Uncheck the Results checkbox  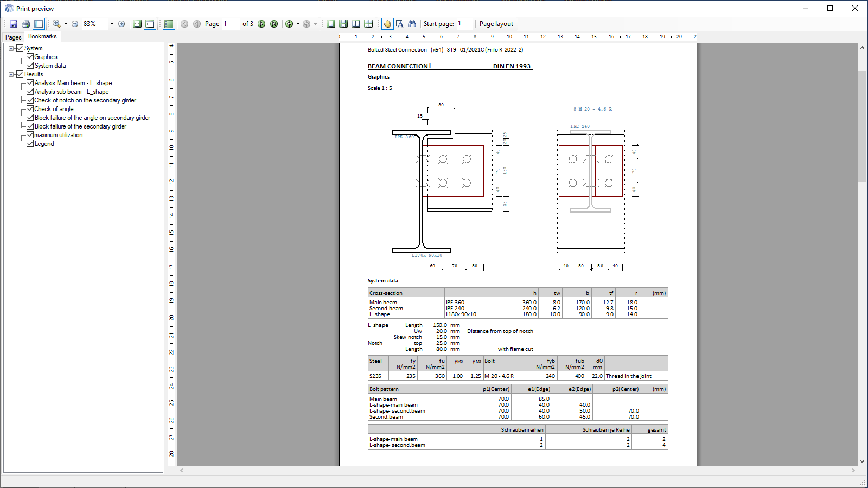(20, 74)
